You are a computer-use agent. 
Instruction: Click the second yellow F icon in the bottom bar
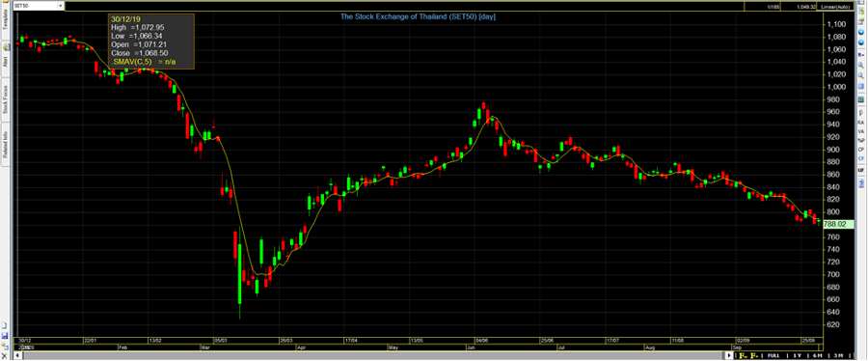(754, 355)
